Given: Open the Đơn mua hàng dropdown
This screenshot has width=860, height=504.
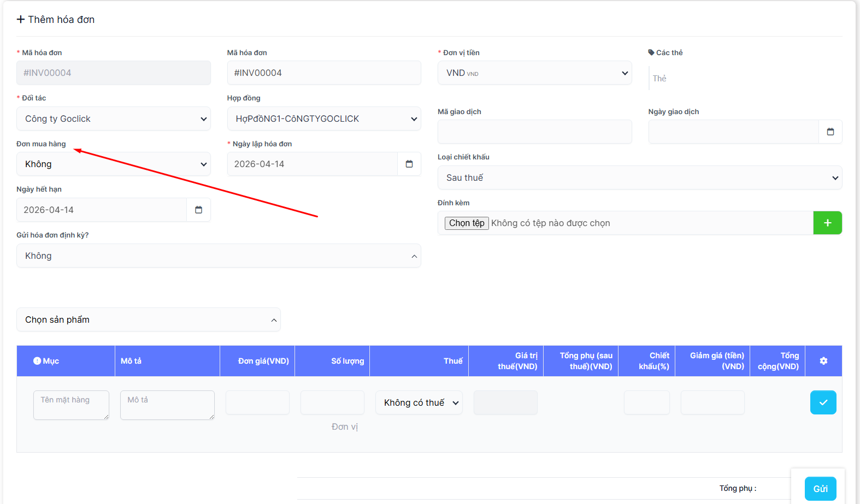Looking at the screenshot, I should (114, 164).
